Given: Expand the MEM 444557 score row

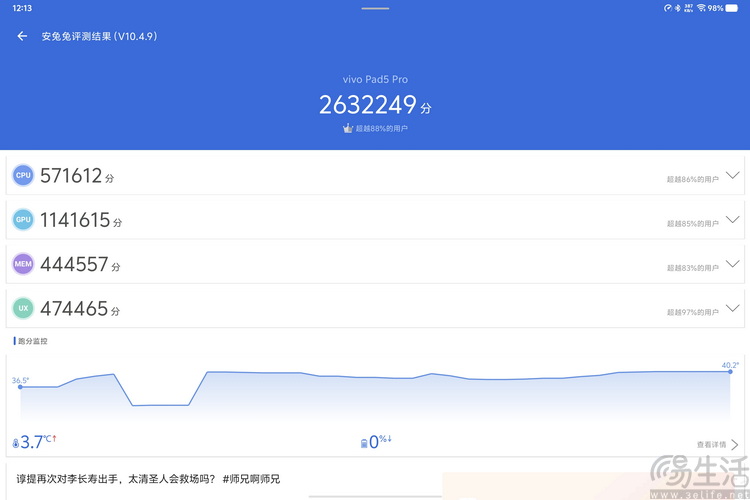Looking at the screenshot, I should (x=732, y=264).
